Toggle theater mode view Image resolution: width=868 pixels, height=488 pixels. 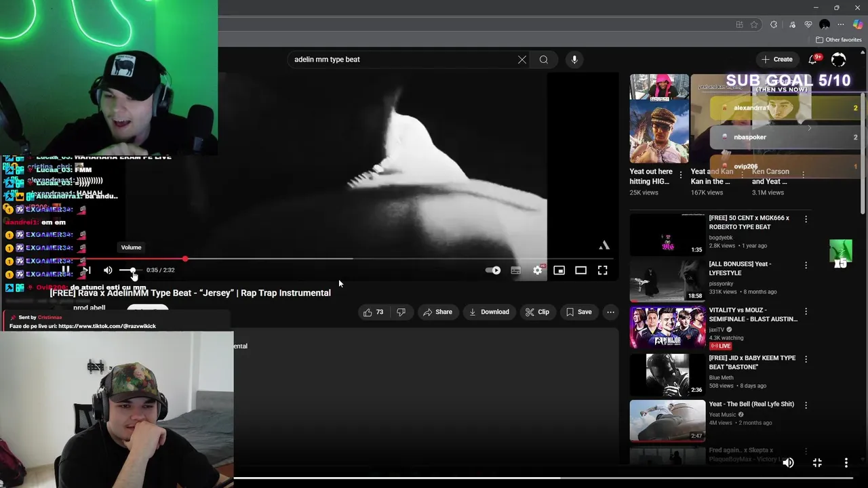click(580, 270)
